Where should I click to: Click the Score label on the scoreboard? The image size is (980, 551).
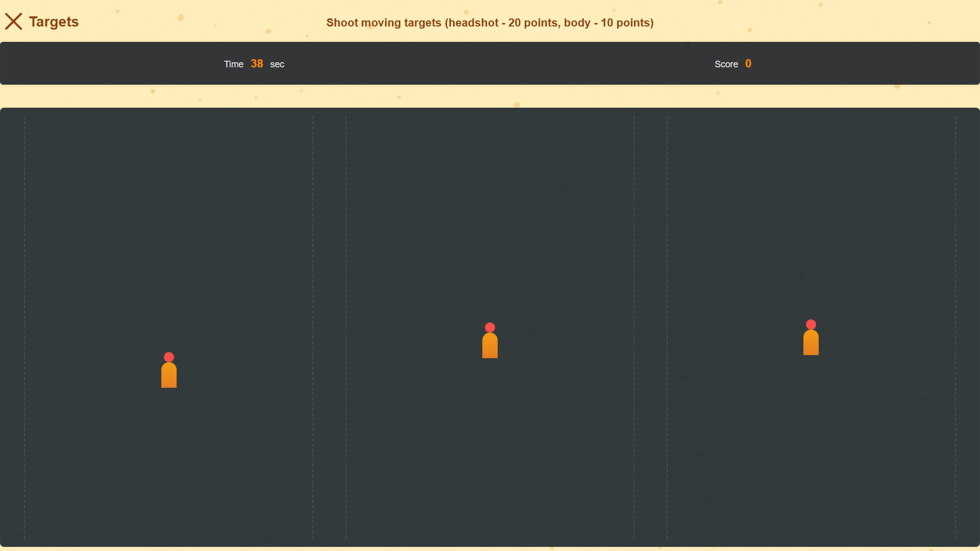coord(726,64)
